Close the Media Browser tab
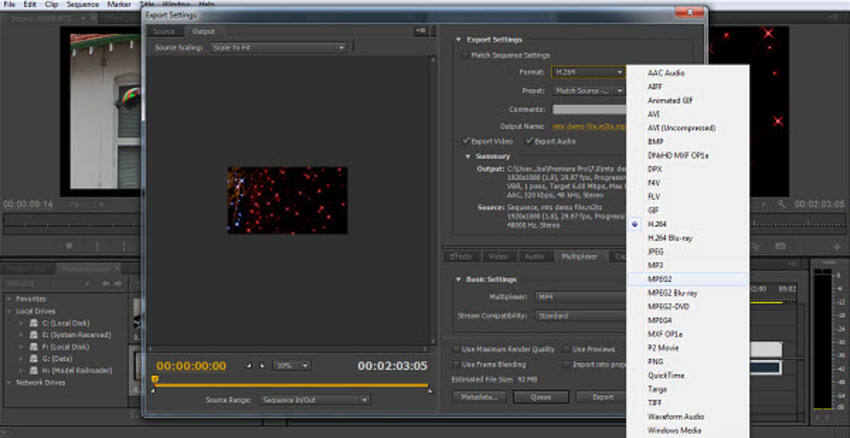 point(117,269)
